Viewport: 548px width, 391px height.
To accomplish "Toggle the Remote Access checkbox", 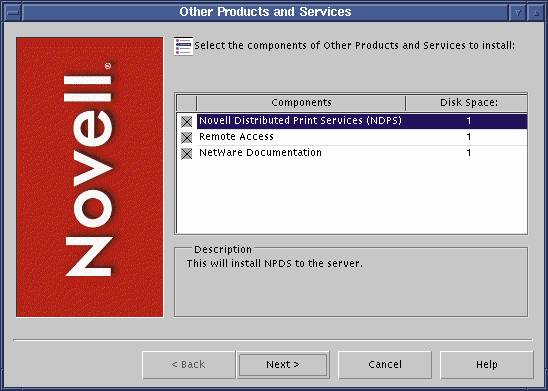I will 187,137.
